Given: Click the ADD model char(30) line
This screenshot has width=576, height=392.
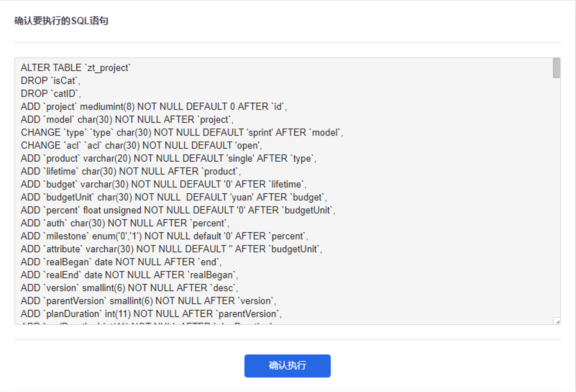Looking at the screenshot, I should [127, 119].
